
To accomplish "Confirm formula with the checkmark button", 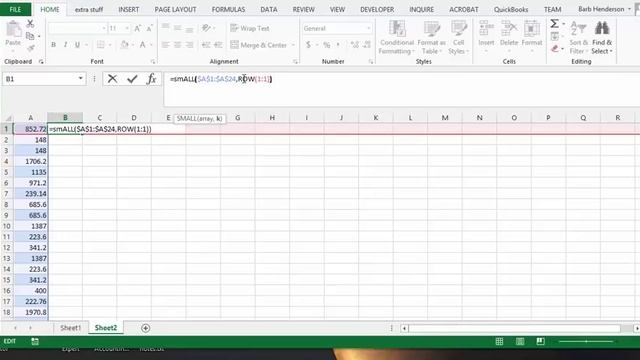I will pyautogui.click(x=132, y=79).
